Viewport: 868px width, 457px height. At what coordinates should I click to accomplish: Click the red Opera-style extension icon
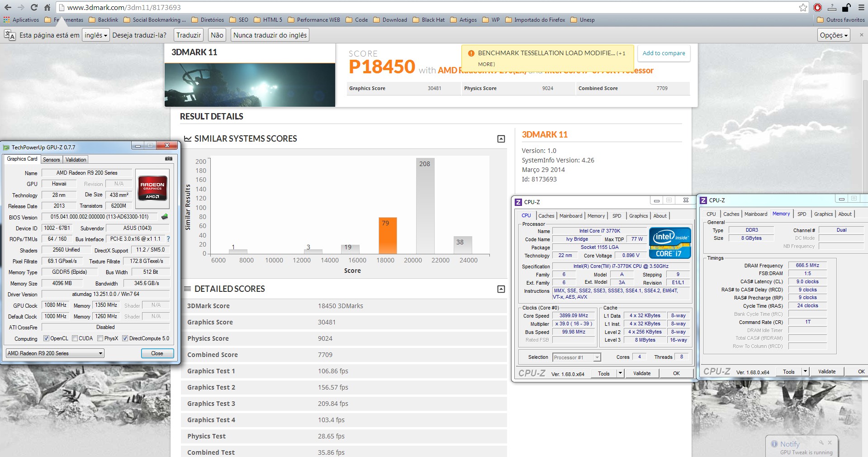click(817, 7)
